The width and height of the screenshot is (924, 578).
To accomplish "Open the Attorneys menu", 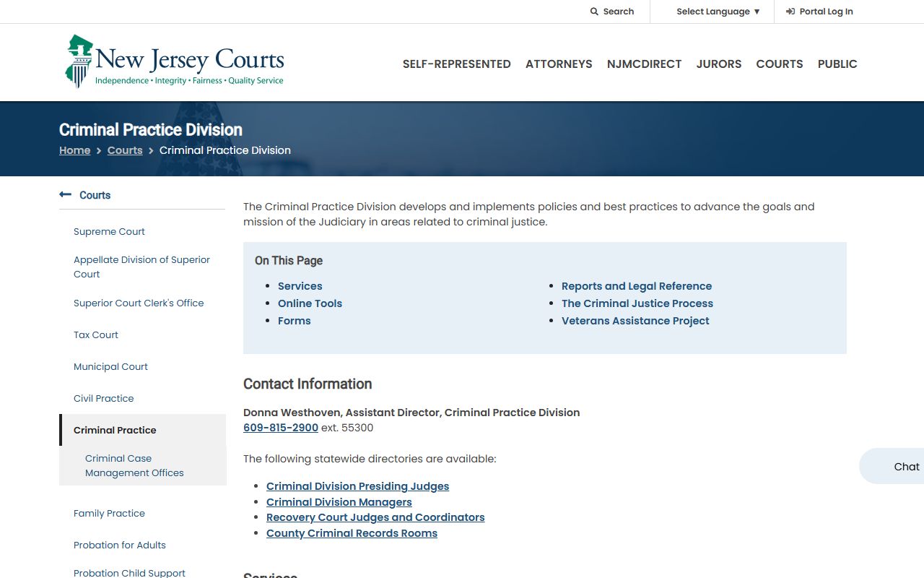I will (559, 64).
